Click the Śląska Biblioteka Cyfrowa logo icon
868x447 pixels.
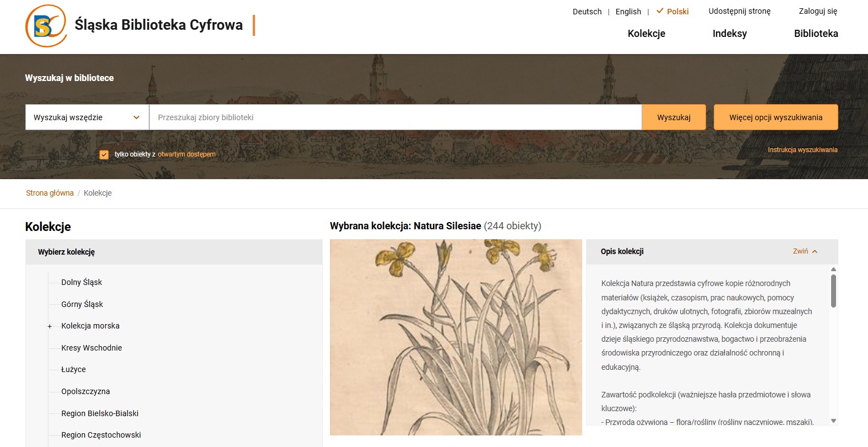pyautogui.click(x=46, y=26)
